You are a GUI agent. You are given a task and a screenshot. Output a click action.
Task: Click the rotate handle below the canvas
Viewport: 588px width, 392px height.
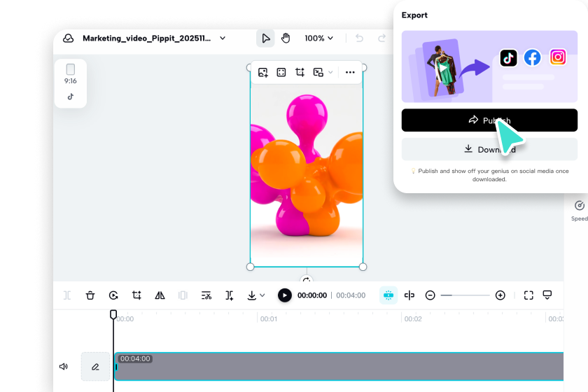(307, 280)
